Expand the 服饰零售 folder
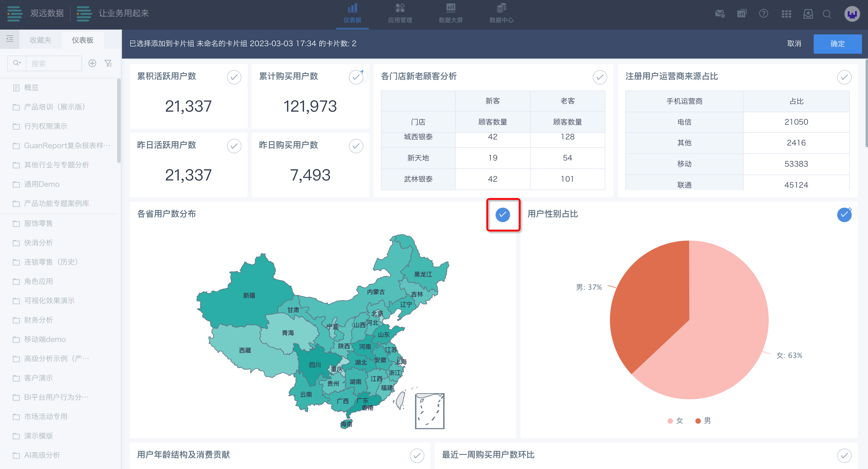The height and width of the screenshot is (469, 868). point(38,223)
